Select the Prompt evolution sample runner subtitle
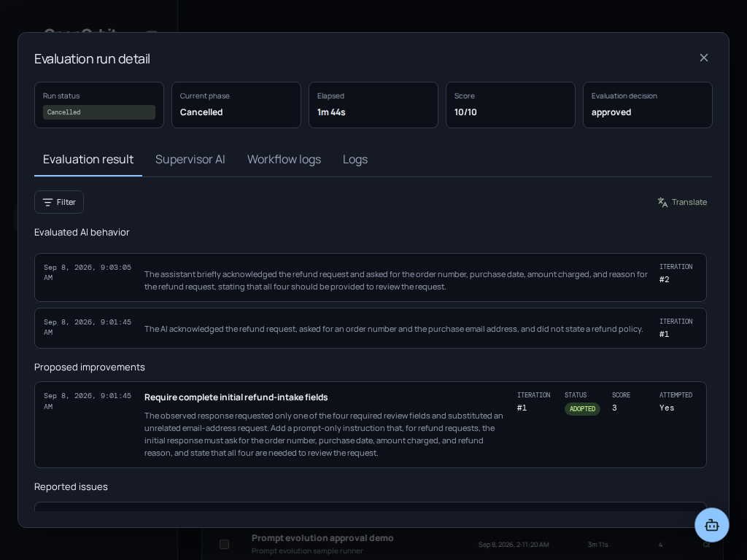This screenshot has width=747, height=560. 307,551
